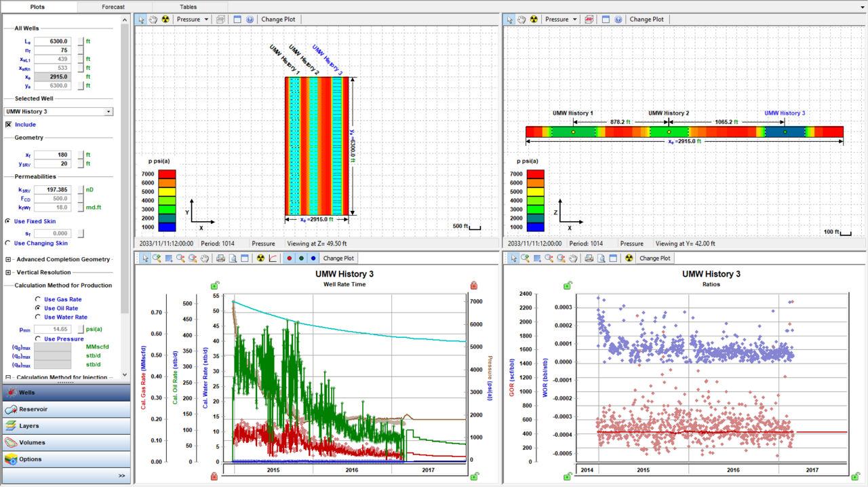Click the help icon in top-left map toolbar
Screen dimensions: 868x487
coord(250,19)
